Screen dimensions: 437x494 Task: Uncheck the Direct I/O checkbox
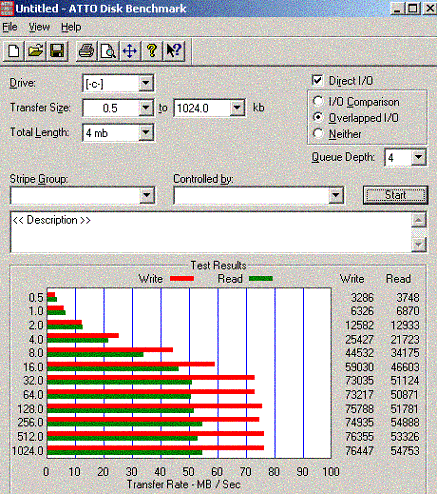(317, 80)
